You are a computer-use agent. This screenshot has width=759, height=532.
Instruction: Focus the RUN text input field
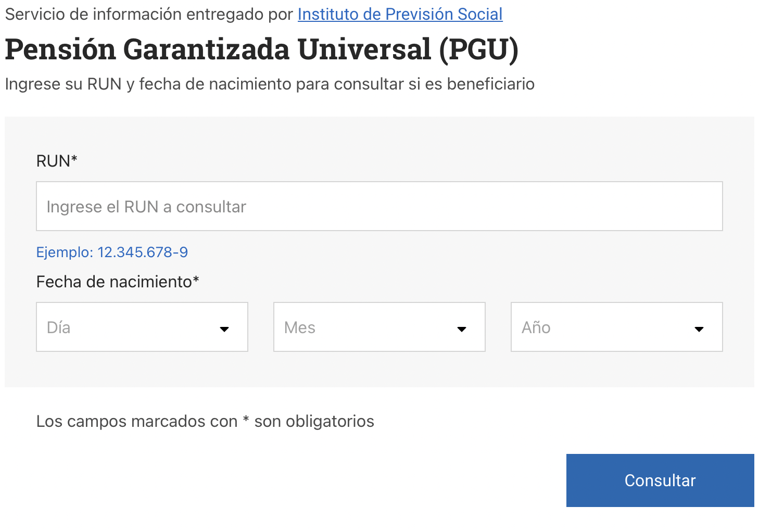379,206
